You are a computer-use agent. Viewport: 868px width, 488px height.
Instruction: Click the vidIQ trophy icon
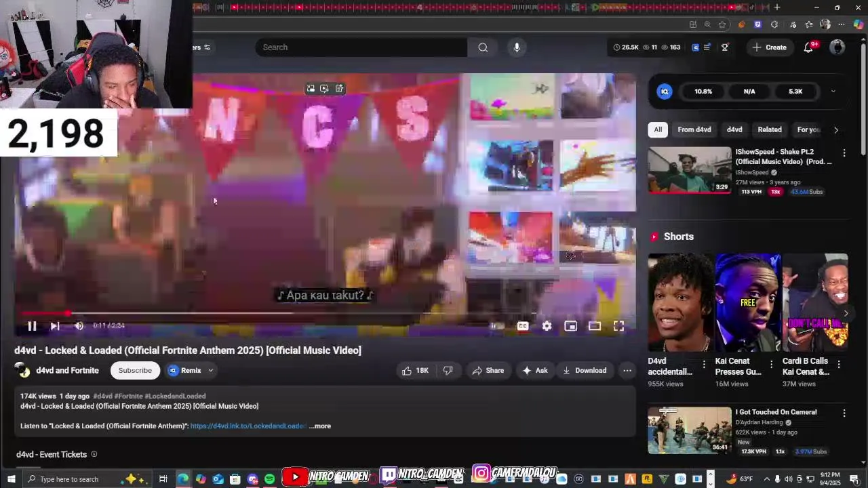coord(725,47)
